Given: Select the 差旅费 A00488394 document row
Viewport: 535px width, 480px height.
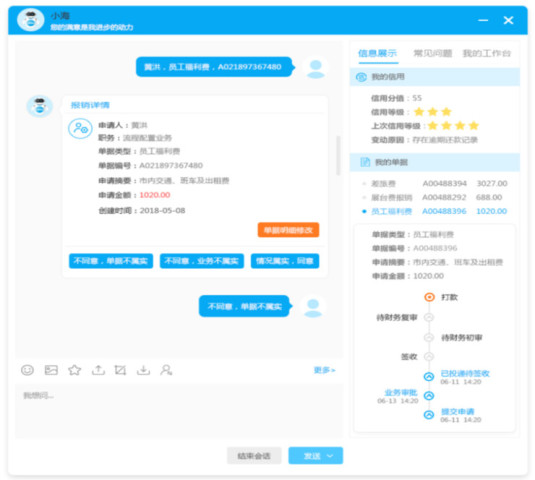Looking at the screenshot, I should (x=434, y=184).
